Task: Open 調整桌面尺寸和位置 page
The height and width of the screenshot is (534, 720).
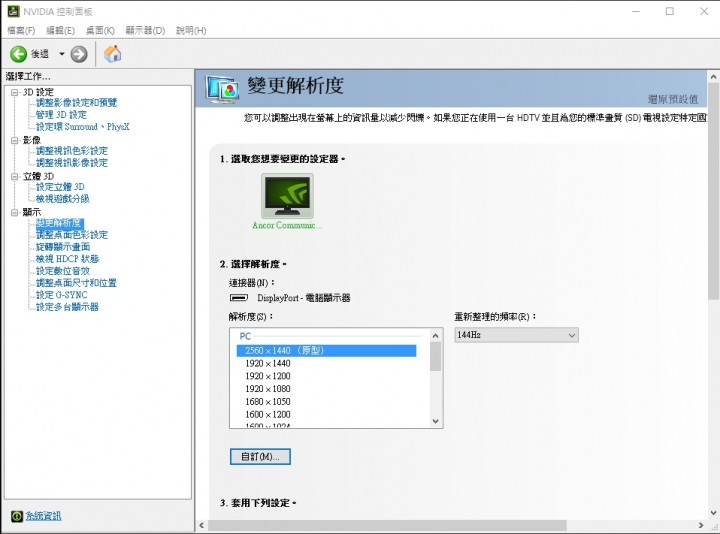Action: (x=76, y=282)
